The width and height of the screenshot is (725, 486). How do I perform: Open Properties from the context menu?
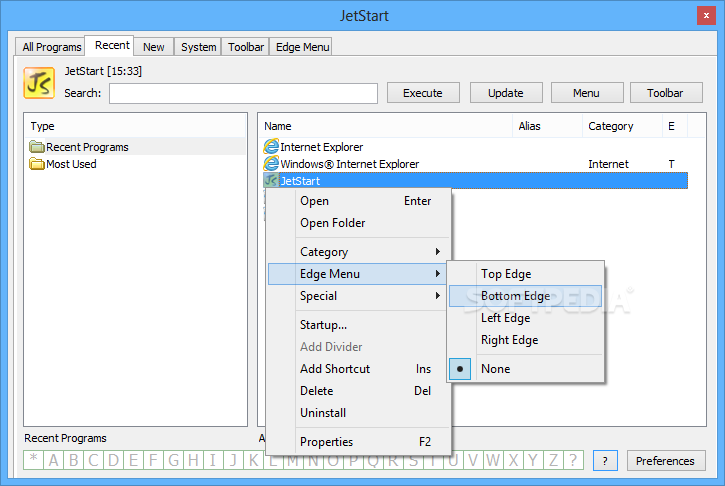[x=358, y=442]
